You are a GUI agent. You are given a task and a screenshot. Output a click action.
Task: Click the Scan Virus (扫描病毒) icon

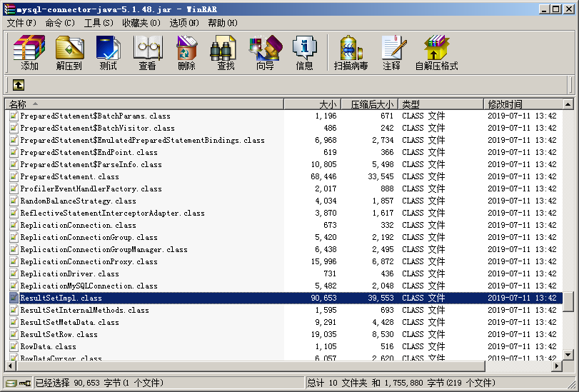click(351, 52)
